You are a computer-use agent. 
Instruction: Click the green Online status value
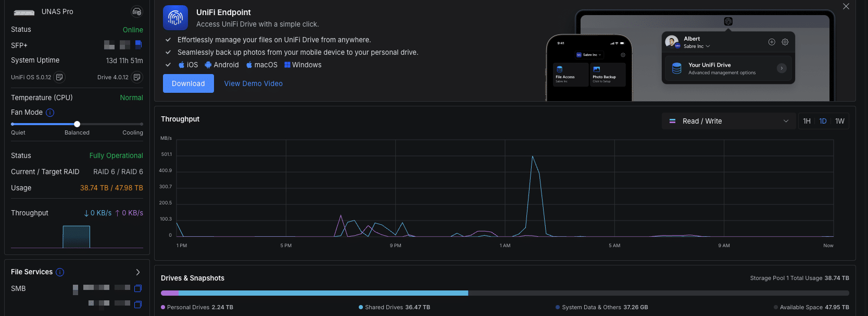point(133,30)
